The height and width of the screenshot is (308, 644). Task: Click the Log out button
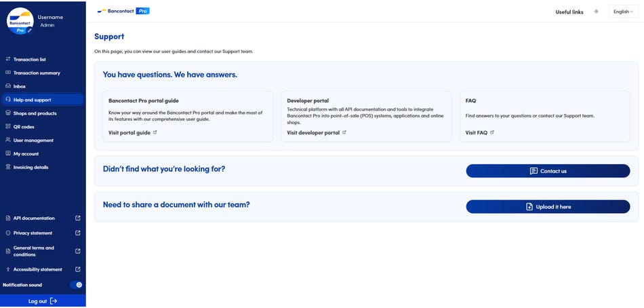[43, 301]
